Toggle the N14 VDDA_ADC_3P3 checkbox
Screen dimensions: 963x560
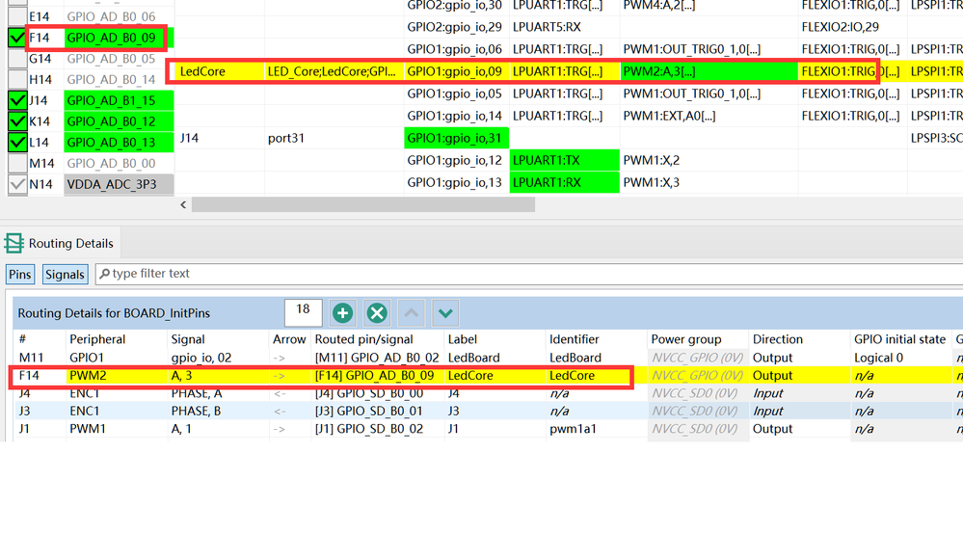point(17,183)
